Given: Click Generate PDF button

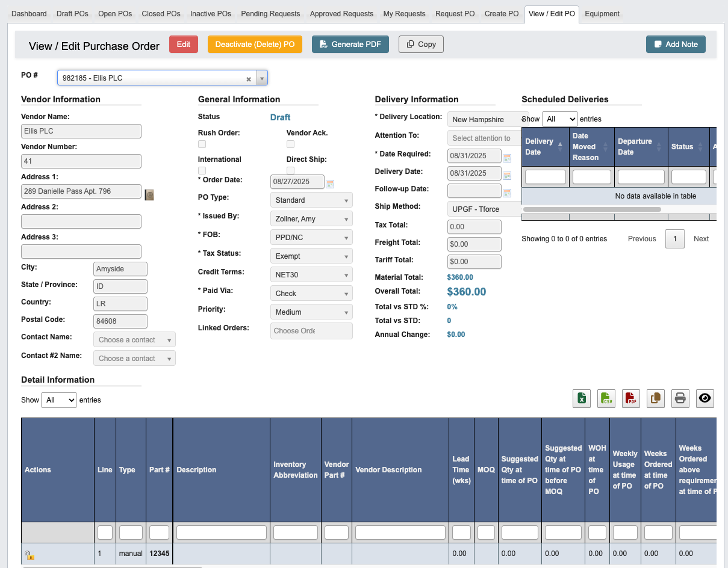Looking at the screenshot, I should (350, 45).
